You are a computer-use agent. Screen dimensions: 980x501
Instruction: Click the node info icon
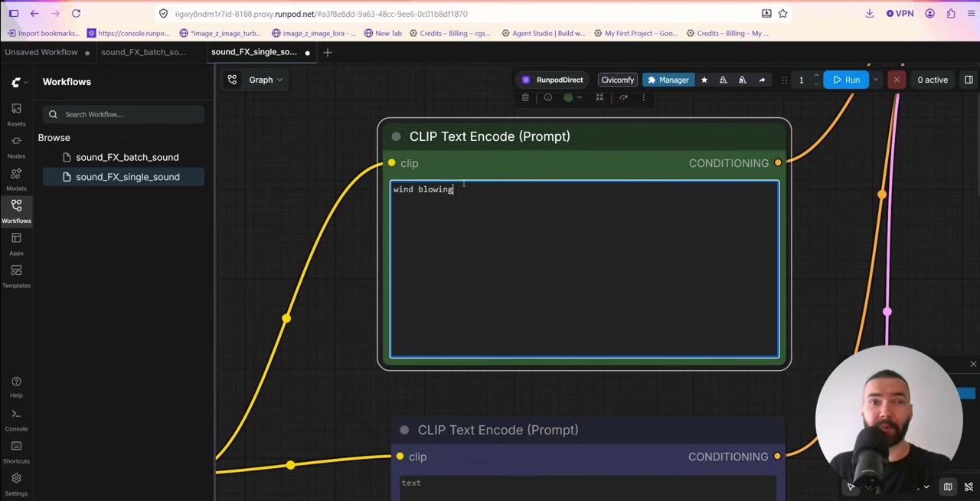pos(547,97)
